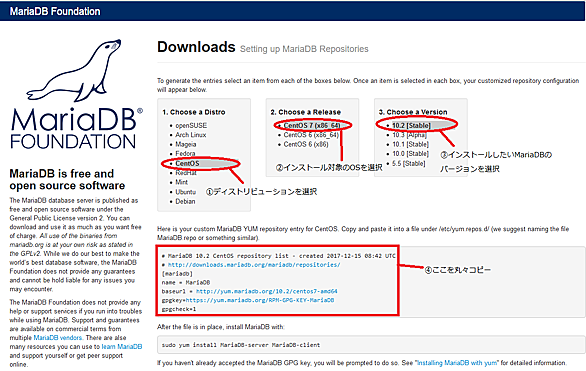This screenshot has width=586, height=371.
Task: Choose RedHat distribution
Action: pyautogui.click(x=186, y=173)
